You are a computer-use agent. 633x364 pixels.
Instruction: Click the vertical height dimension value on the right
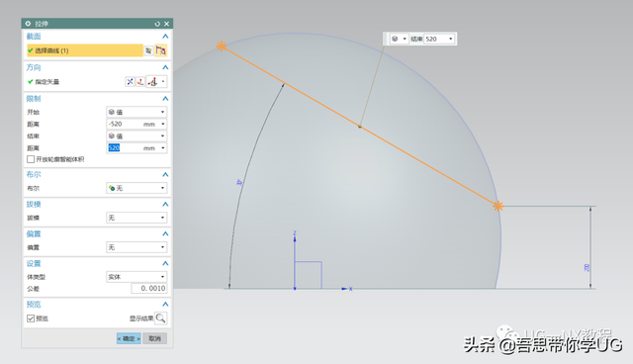point(587,267)
